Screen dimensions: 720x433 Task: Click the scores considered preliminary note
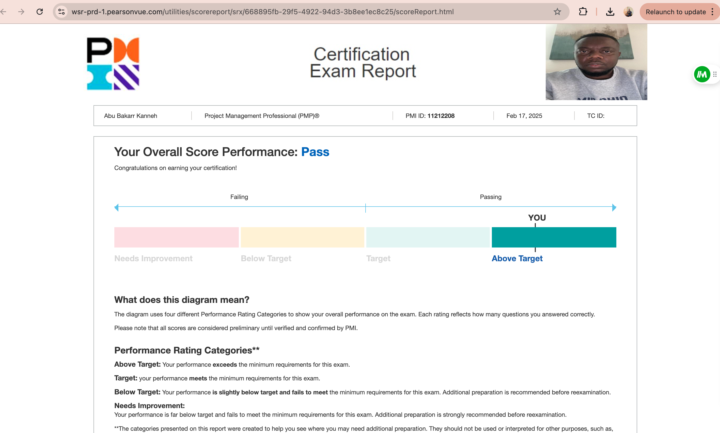click(236, 328)
